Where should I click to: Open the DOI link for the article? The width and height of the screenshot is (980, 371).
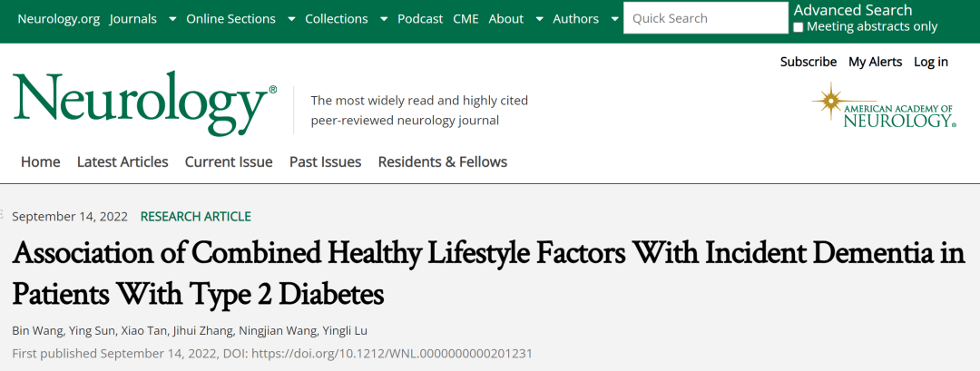tap(392, 354)
